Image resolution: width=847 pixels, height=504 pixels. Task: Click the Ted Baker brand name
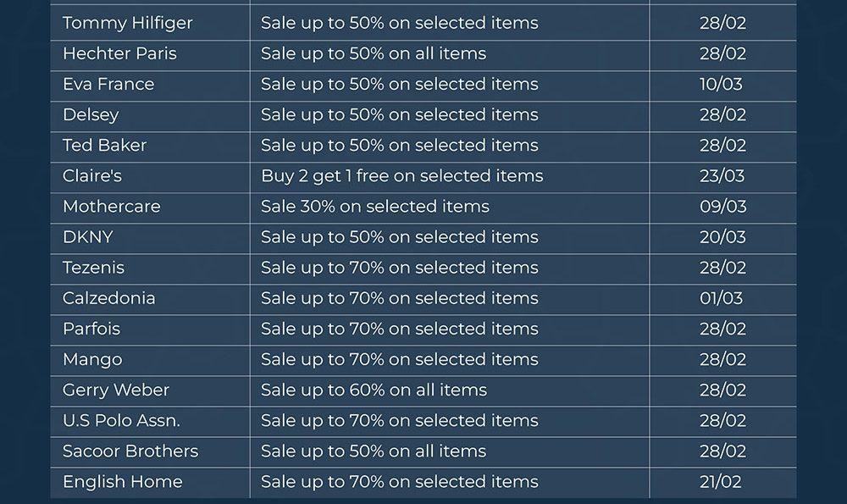pos(104,145)
